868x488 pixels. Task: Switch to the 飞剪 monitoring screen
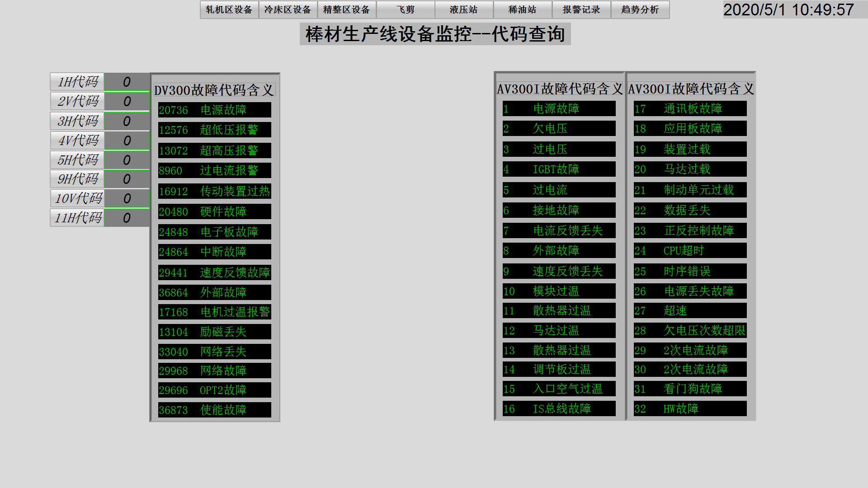pos(405,9)
